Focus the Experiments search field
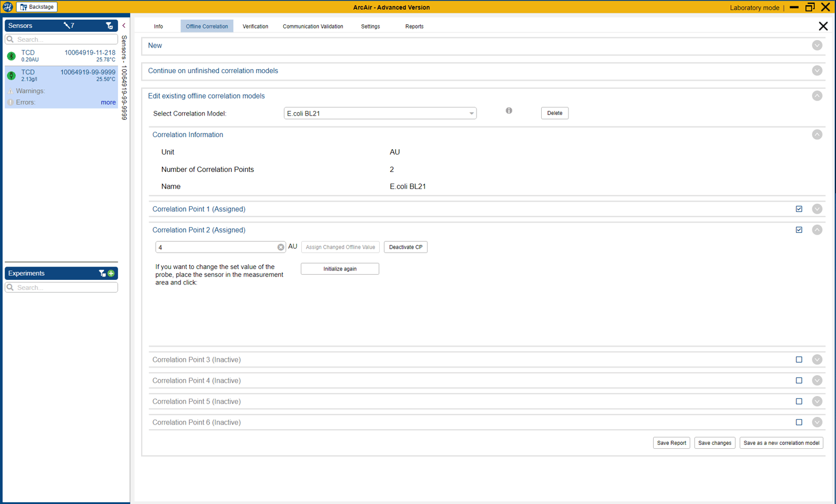 [x=62, y=287]
